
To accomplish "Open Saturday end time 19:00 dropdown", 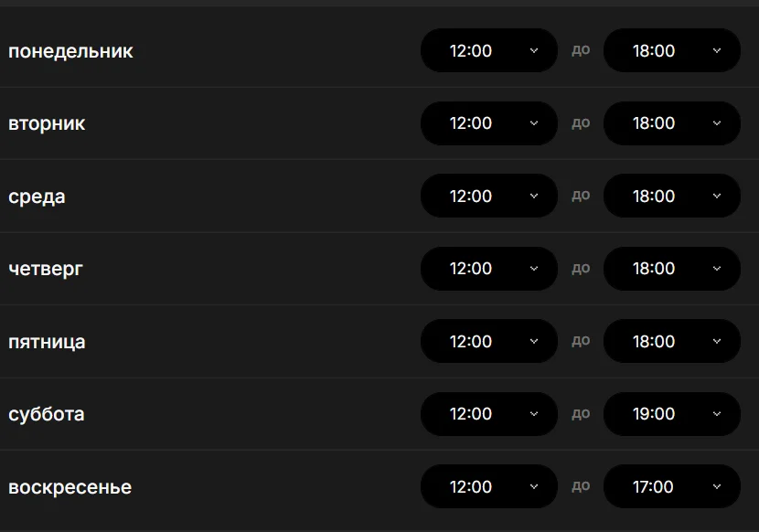I will 671,414.
